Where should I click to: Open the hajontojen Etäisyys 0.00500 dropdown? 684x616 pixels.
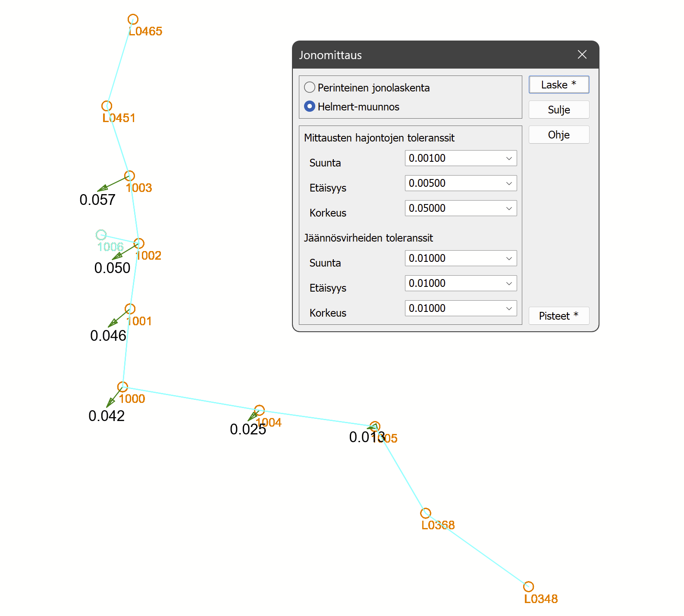pos(509,183)
